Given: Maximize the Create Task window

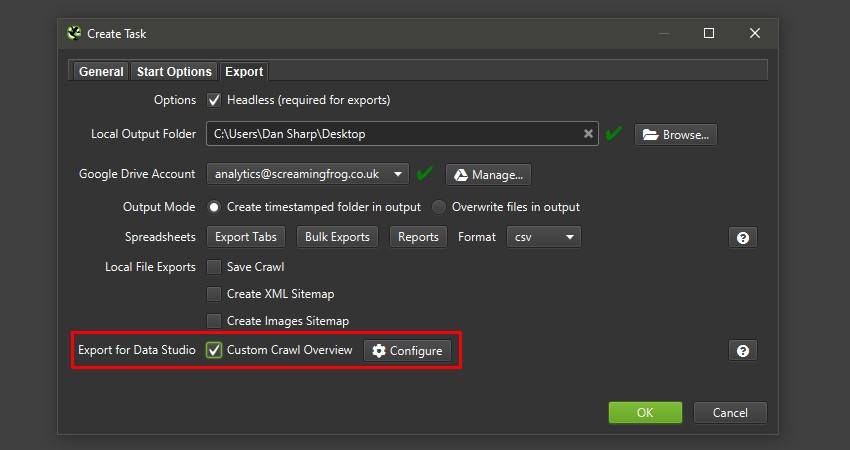Looking at the screenshot, I should (x=709, y=33).
